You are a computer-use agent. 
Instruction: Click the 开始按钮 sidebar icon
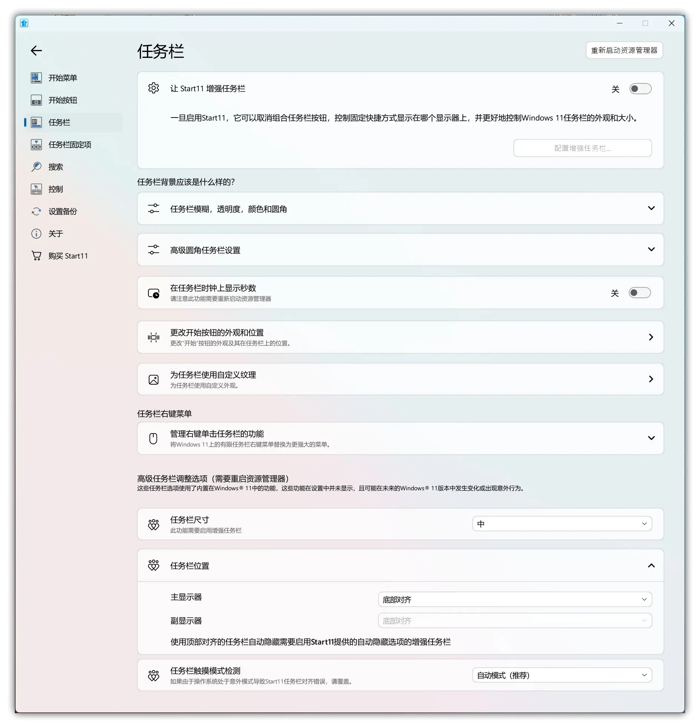[36, 100]
